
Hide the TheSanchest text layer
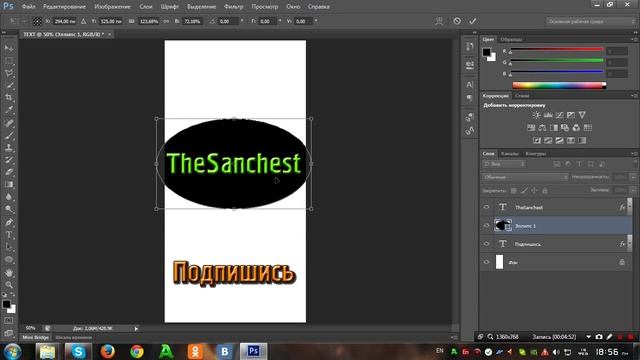(x=486, y=207)
